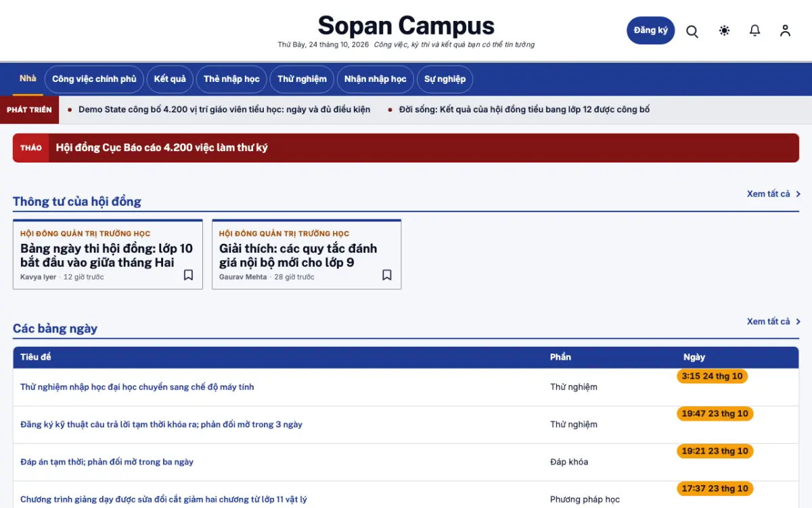Click the '17:37 23 thg 10' date badge
The height and width of the screenshot is (508, 812).
click(x=715, y=488)
